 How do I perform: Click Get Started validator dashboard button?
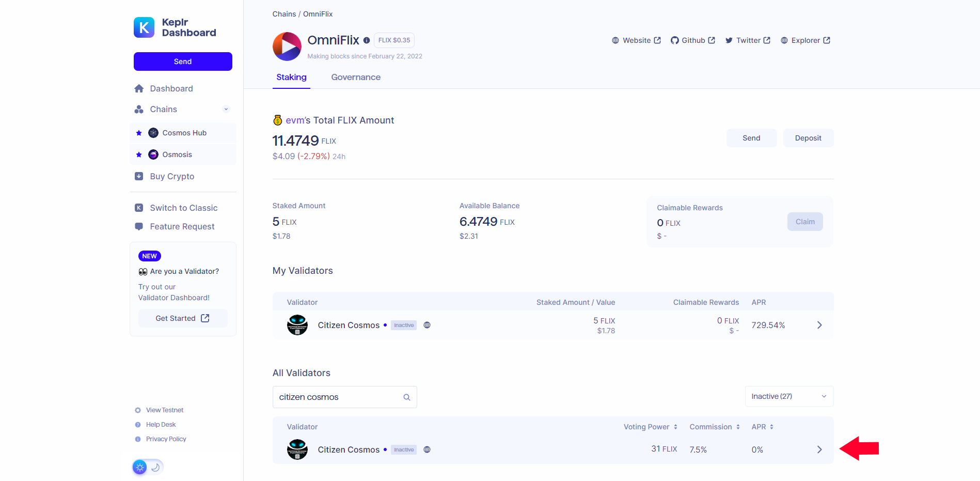[x=183, y=318]
